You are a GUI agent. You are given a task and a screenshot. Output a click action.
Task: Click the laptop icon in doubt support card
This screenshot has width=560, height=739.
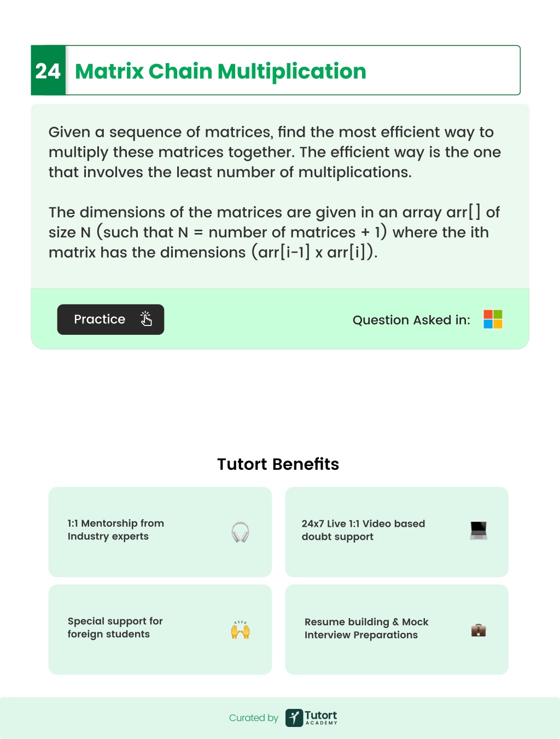(479, 531)
